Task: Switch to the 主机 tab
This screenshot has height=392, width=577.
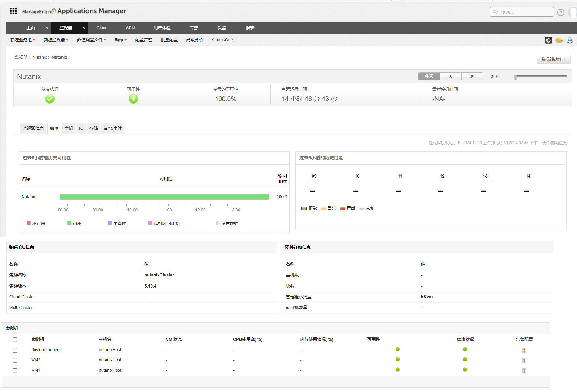Action: coord(69,129)
